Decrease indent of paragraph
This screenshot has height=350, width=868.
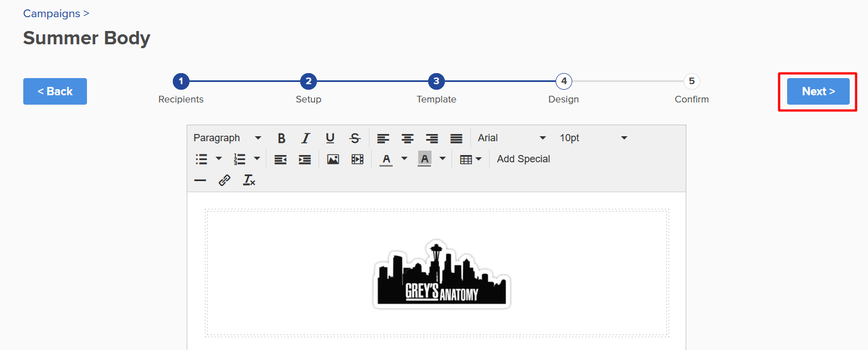pos(280,159)
